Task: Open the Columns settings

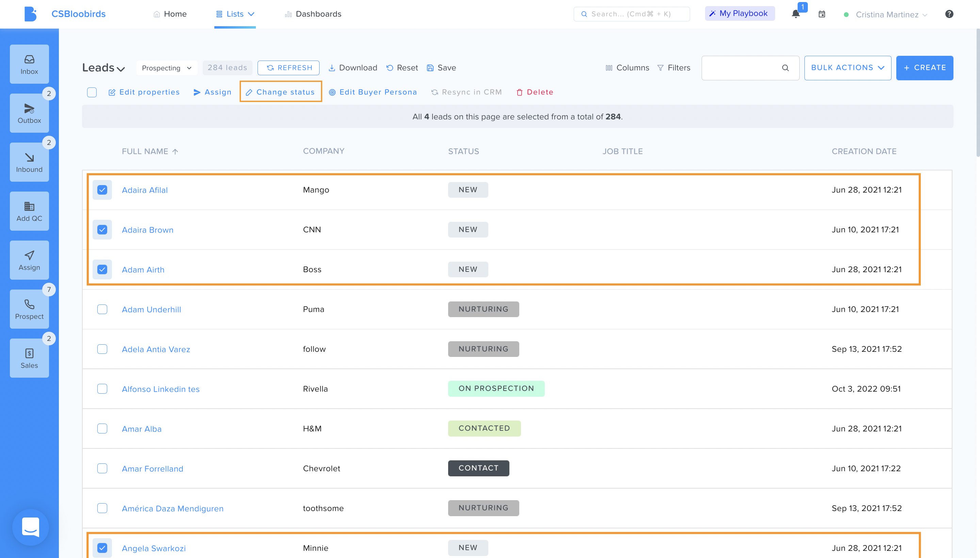Action: [627, 68]
